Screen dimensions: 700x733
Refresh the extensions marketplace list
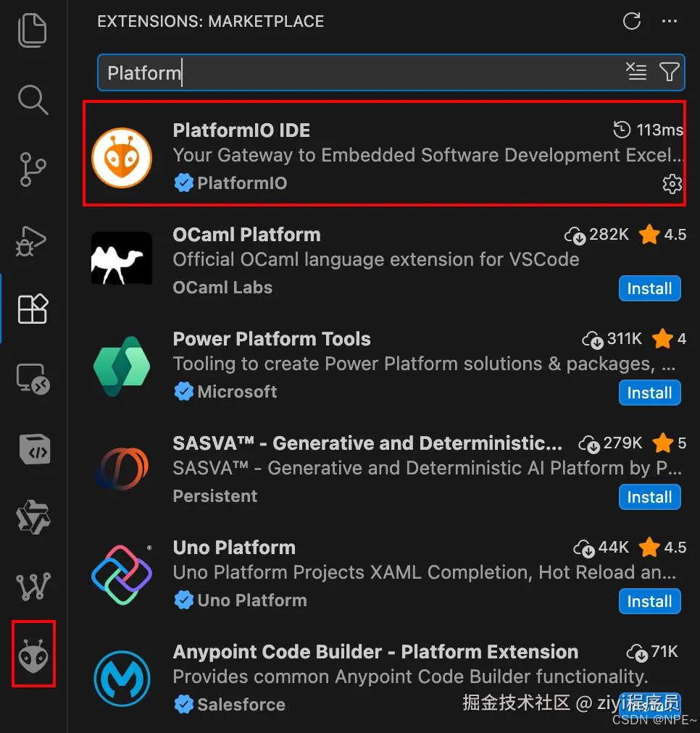coord(632,21)
